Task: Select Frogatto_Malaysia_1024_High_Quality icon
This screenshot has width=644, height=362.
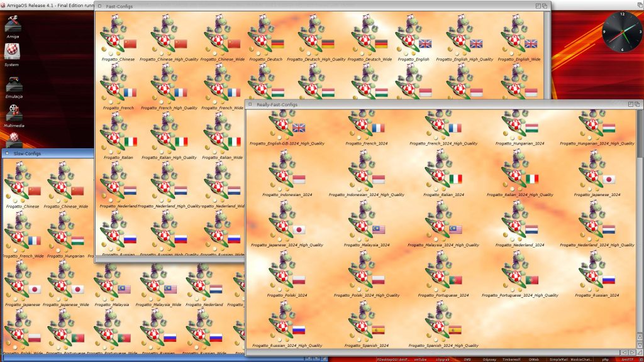Action: coord(443,224)
